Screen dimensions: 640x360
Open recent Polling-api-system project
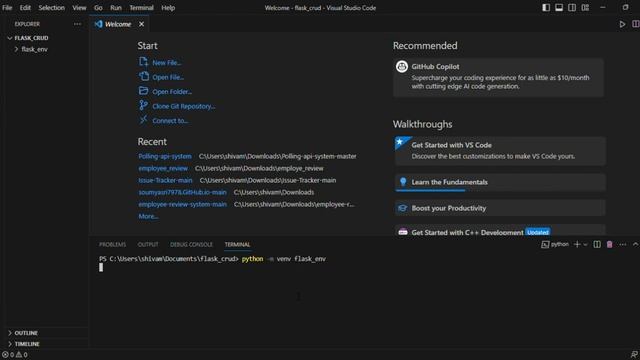click(164, 156)
